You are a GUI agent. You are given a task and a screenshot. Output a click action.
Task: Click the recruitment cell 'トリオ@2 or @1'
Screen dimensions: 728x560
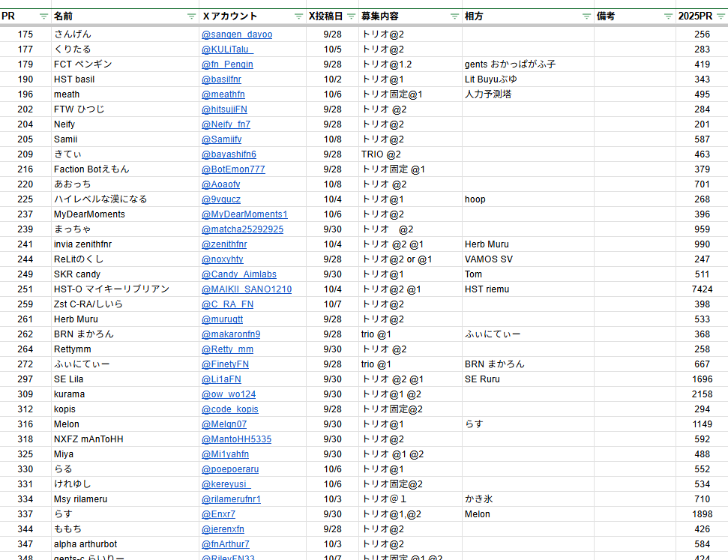click(410, 259)
